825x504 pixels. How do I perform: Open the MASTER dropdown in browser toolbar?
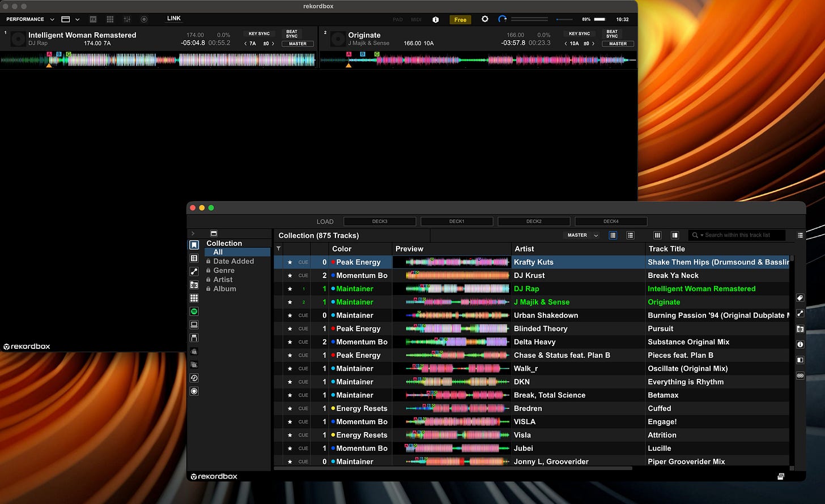pyautogui.click(x=581, y=235)
